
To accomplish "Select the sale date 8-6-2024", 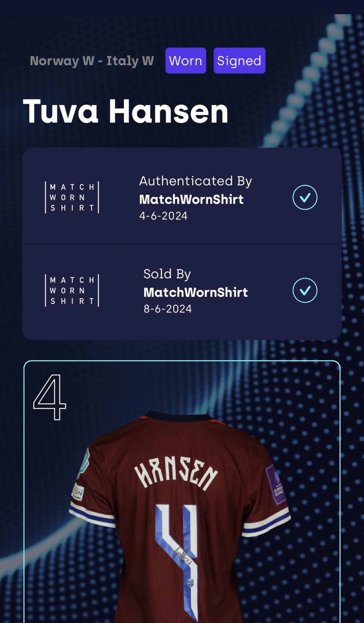I will pyautogui.click(x=167, y=309).
